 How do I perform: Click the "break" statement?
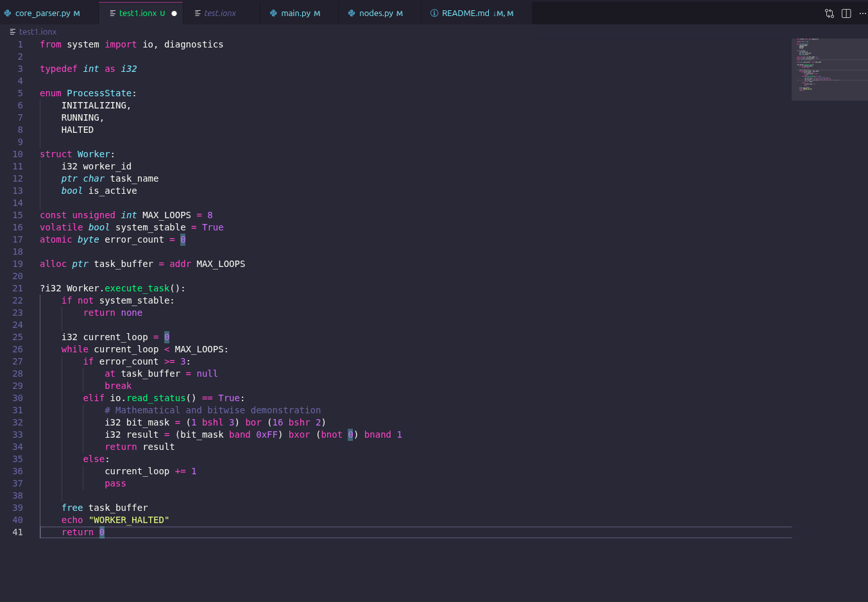point(118,386)
